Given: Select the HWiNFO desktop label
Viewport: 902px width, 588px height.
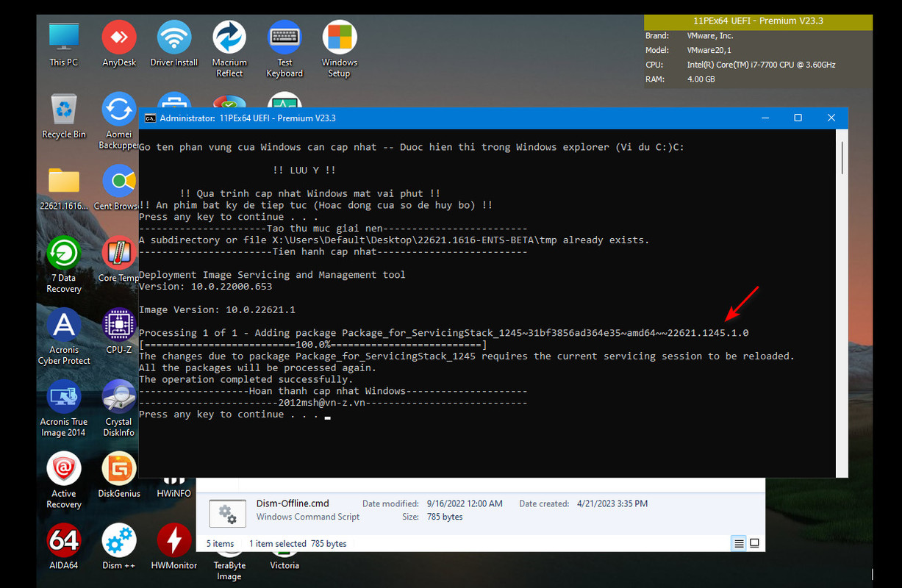Looking at the screenshot, I should tap(174, 494).
